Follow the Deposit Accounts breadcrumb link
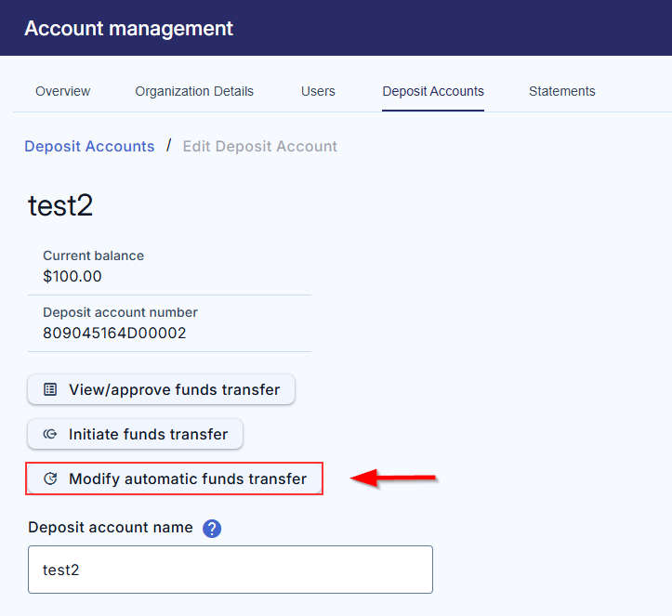 (89, 146)
